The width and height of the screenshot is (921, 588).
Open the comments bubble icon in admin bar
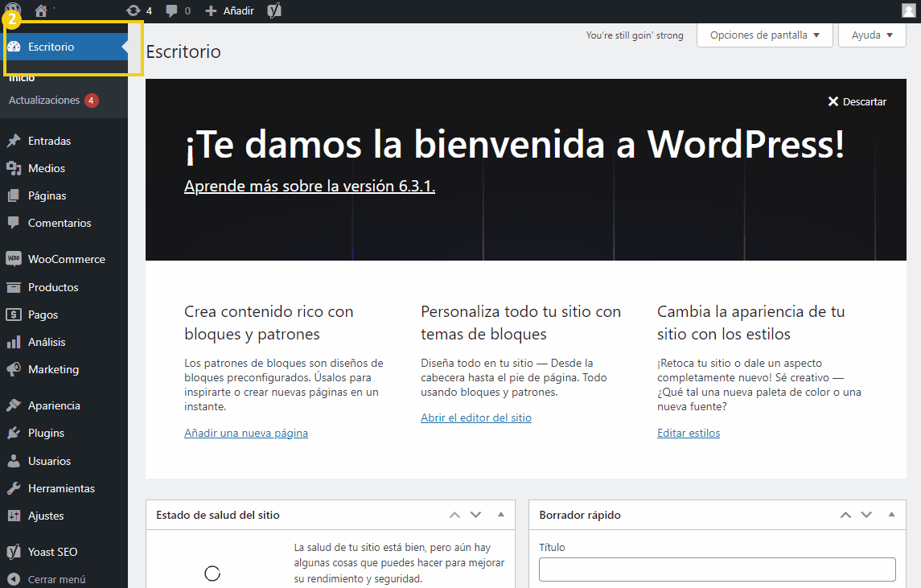tap(171, 10)
